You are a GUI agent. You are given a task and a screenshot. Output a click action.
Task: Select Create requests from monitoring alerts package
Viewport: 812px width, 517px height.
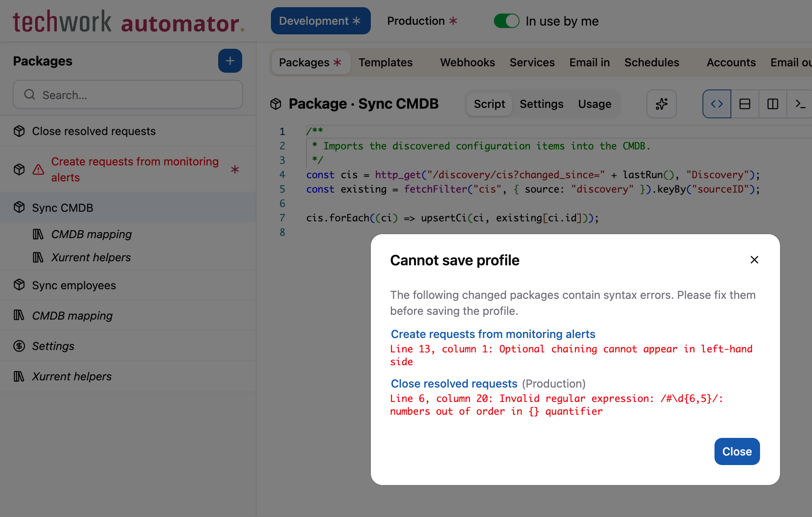click(x=128, y=169)
